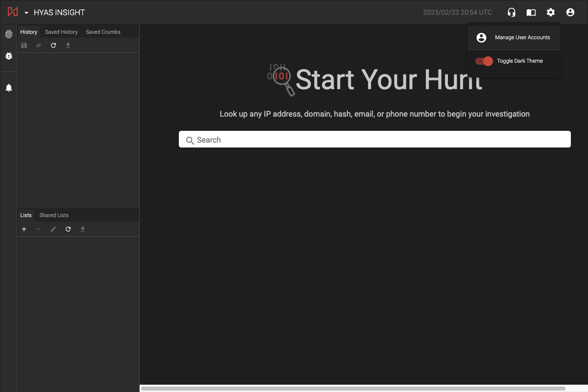Select the malware bug sidebar icon
Image resolution: width=588 pixels, height=392 pixels.
(x=8, y=56)
